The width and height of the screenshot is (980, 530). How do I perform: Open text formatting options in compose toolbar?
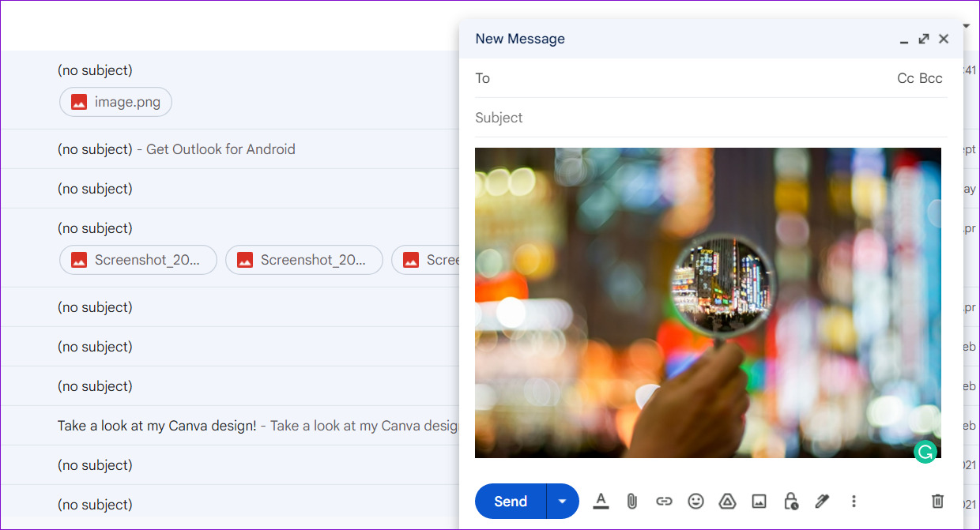[601, 501]
